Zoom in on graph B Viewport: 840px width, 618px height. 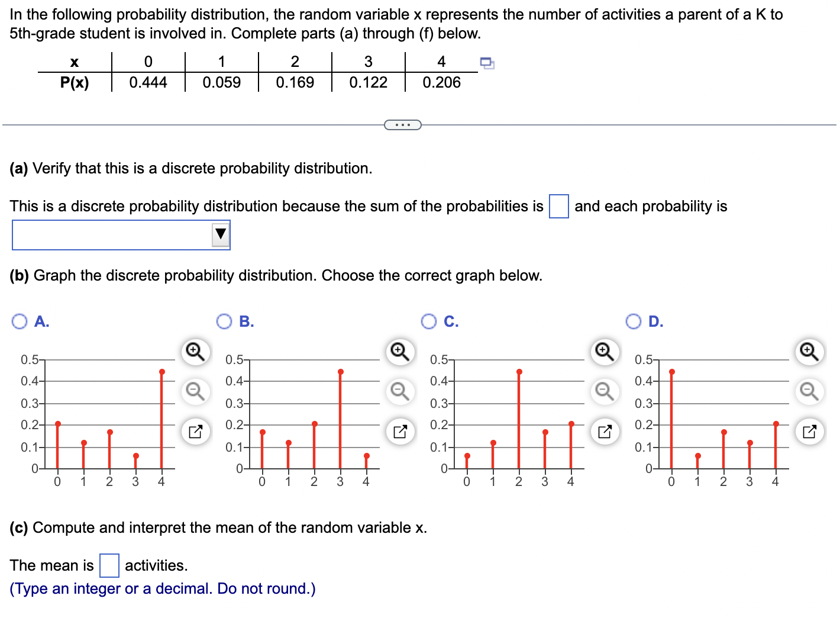pyautogui.click(x=400, y=352)
